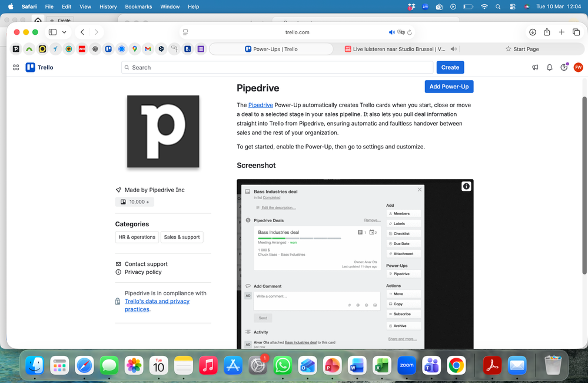Click the Add Power-Up button

coord(449,87)
